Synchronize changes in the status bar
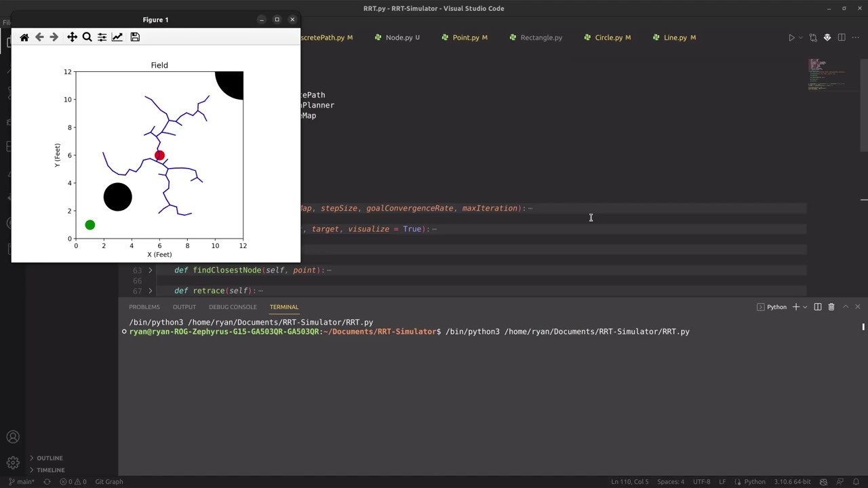Screen dimensions: 868x488 click(47, 482)
